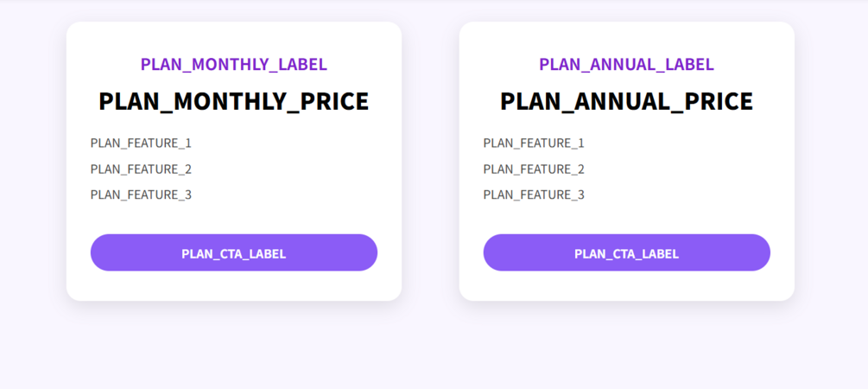
Task: Click the gap between the two plan cards
Action: click(x=430, y=164)
